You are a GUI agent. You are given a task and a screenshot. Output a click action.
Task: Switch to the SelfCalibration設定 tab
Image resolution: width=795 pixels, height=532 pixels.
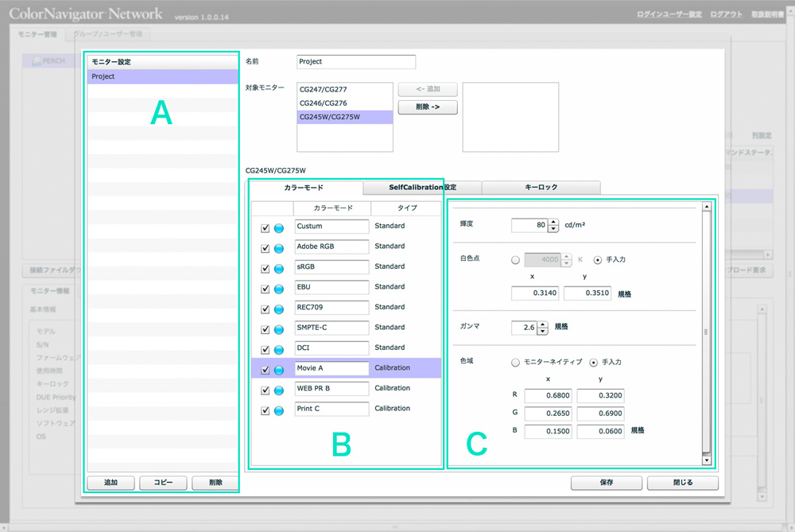coord(422,188)
